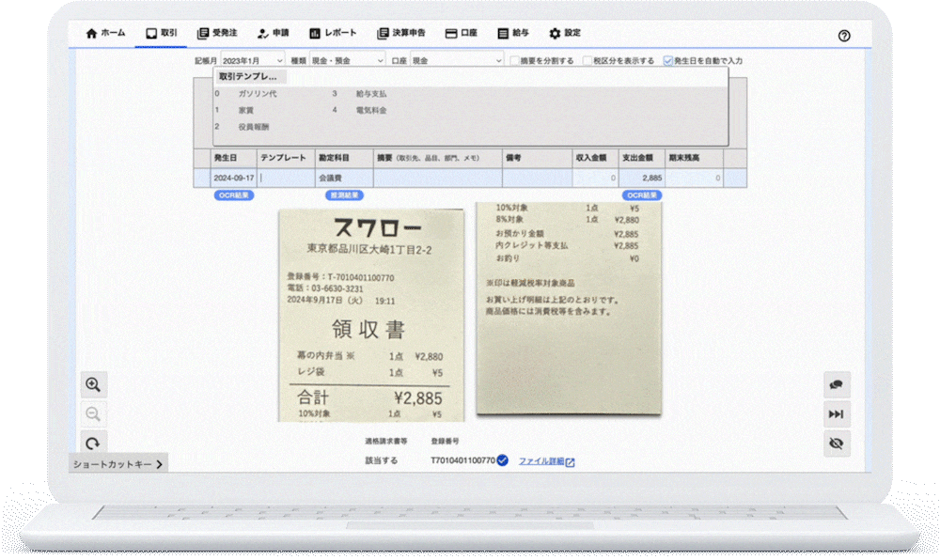
Task: Click the テンプレート input field in row
Action: coord(285,178)
